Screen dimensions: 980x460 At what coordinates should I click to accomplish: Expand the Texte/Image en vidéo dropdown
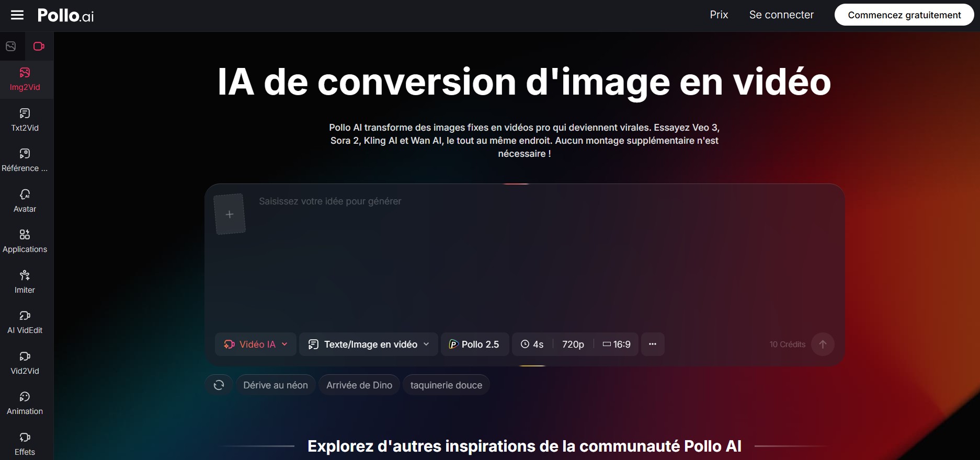tap(369, 344)
